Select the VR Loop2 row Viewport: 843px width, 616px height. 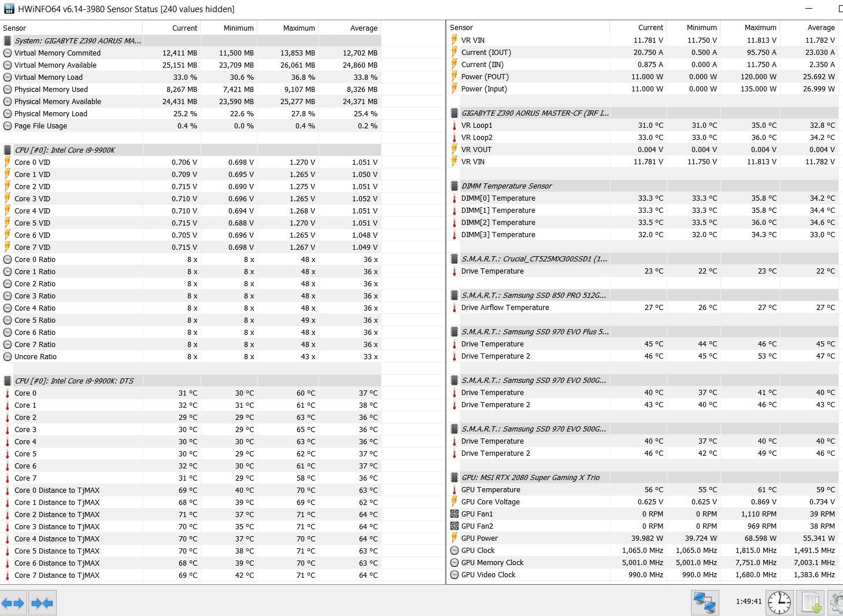(643, 137)
